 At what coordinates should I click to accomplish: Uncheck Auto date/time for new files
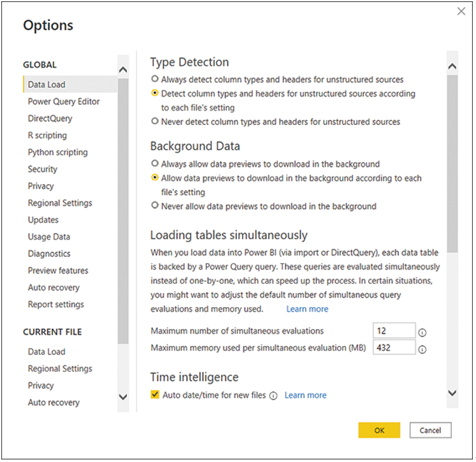[155, 394]
